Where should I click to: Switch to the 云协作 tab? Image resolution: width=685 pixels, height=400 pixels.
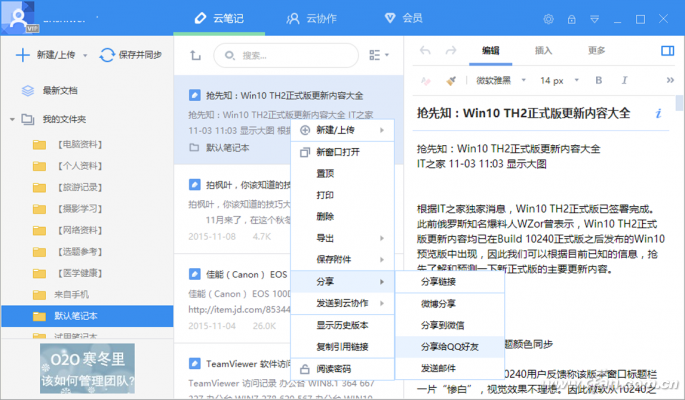311,18
